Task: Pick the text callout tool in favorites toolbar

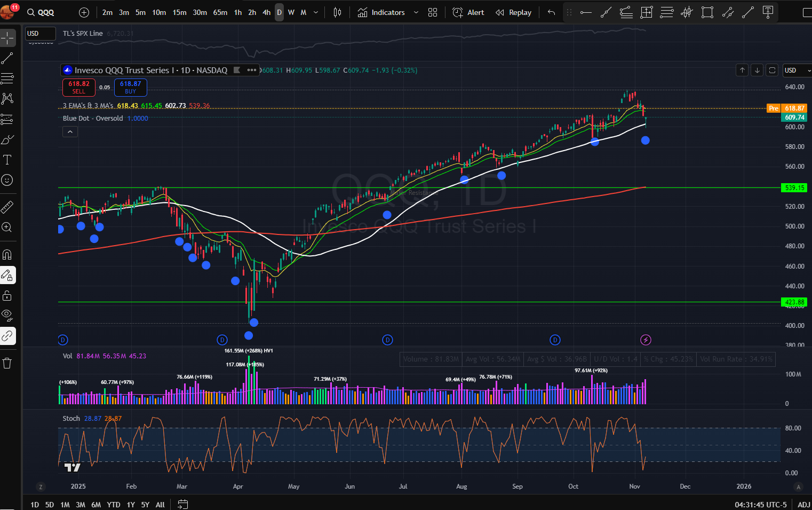Action: 768,12
